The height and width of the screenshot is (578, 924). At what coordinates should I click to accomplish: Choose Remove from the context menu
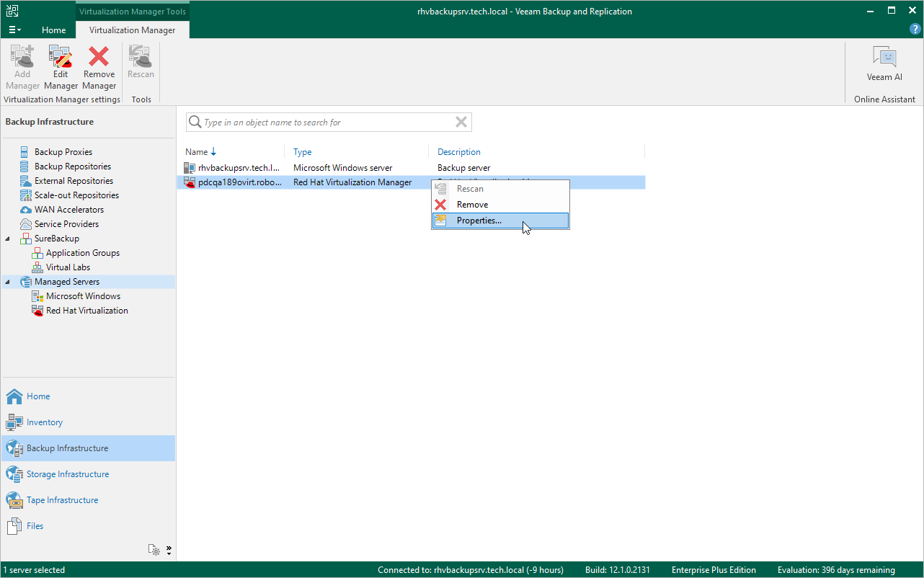point(500,205)
